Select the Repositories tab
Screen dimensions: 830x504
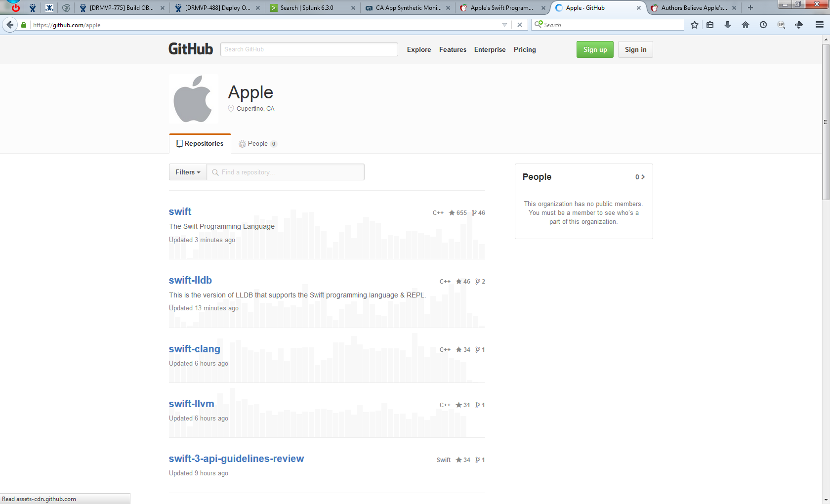point(200,144)
